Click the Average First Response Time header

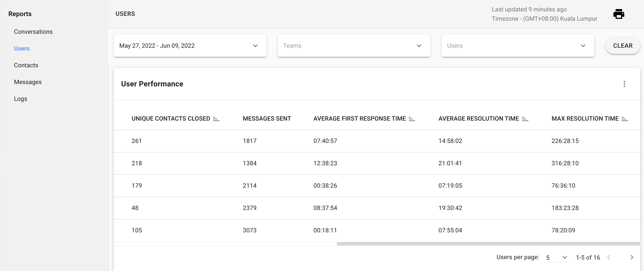click(x=360, y=119)
